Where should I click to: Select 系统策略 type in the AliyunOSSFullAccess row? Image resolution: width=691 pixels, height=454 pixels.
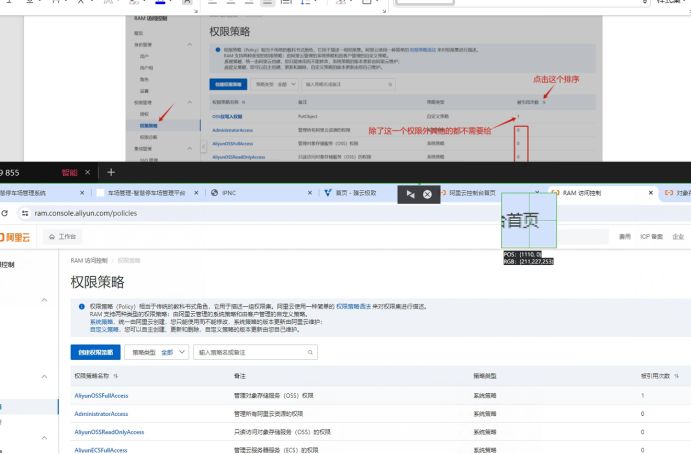tap(485, 396)
